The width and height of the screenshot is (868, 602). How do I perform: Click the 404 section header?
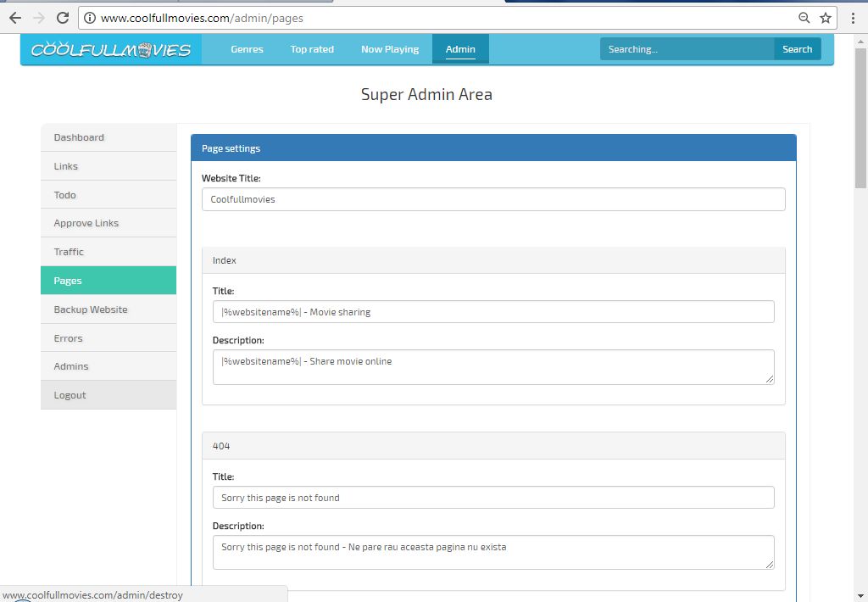pos(493,446)
